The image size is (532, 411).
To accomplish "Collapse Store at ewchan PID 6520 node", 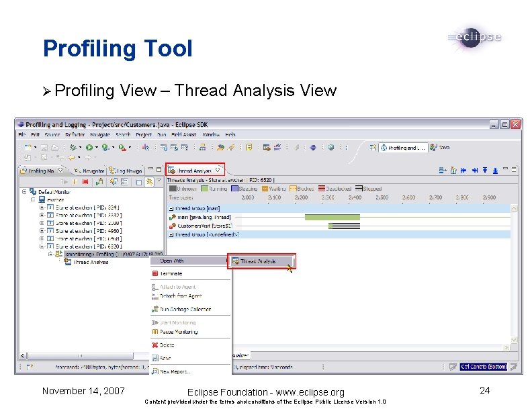I will [x=42, y=246].
